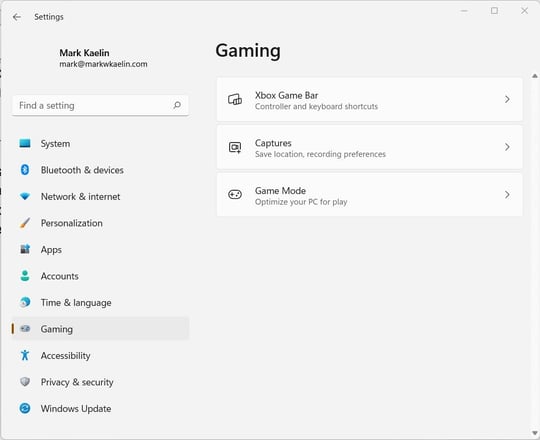540x440 pixels.
Task: Select Gaming in sidebar
Action: [x=101, y=329]
